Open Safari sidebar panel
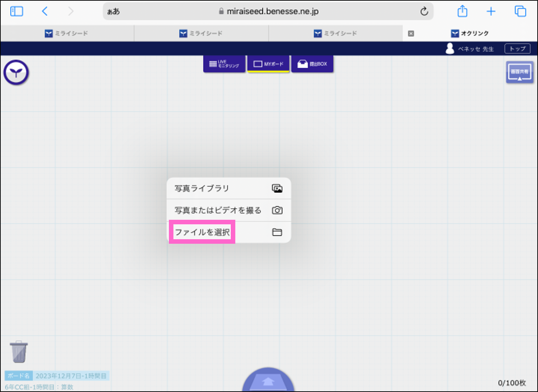The image size is (538, 392). 17,11
